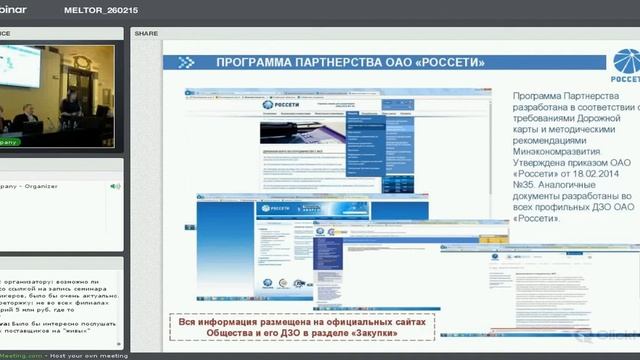Image resolution: width=640 pixels, height=360 pixels.
Task: Click the paragraph text about Программа Партнерства
Action: (x=576, y=157)
